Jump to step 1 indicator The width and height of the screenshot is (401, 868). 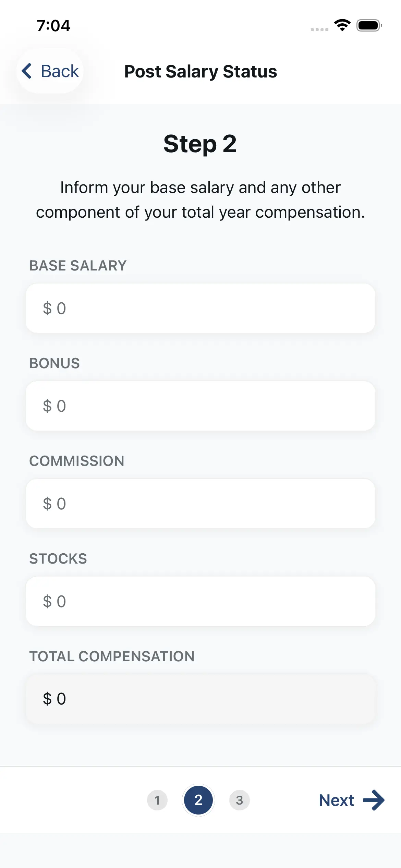click(157, 800)
